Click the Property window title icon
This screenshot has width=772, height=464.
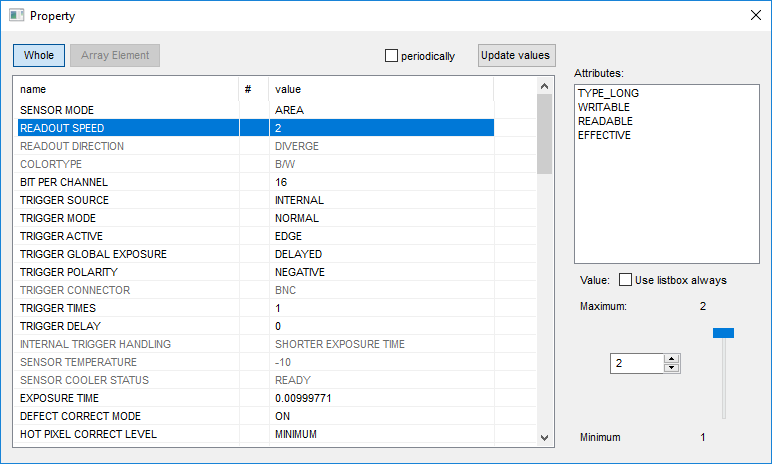[16, 16]
